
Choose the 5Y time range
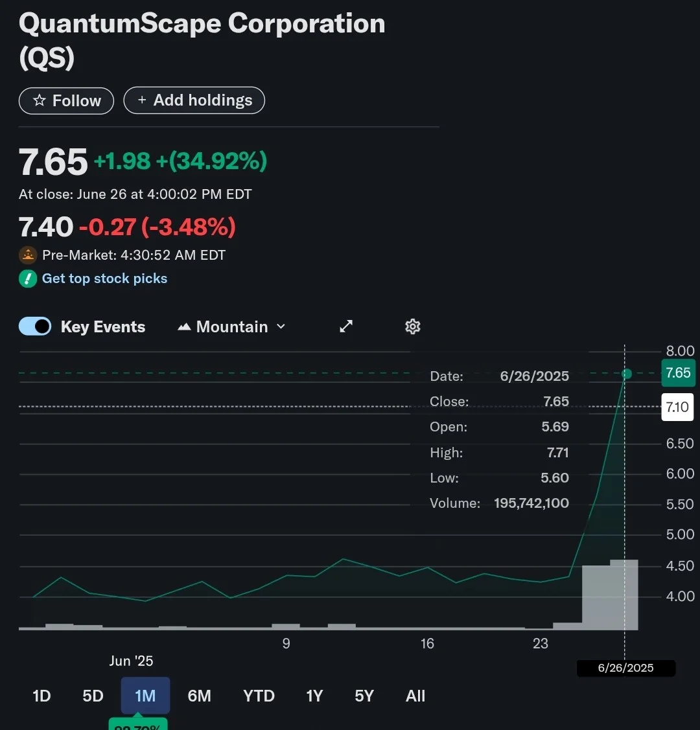(x=364, y=696)
